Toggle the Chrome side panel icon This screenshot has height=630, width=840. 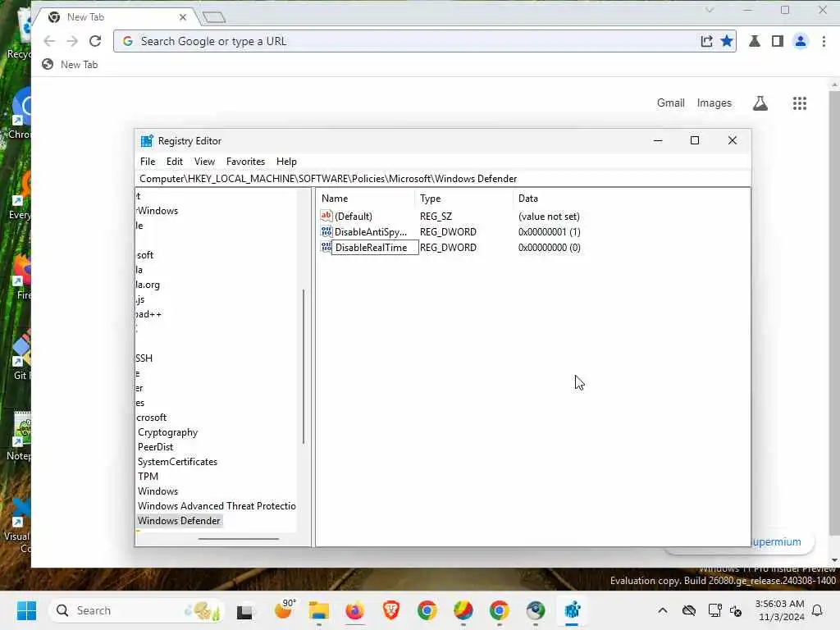tap(778, 41)
